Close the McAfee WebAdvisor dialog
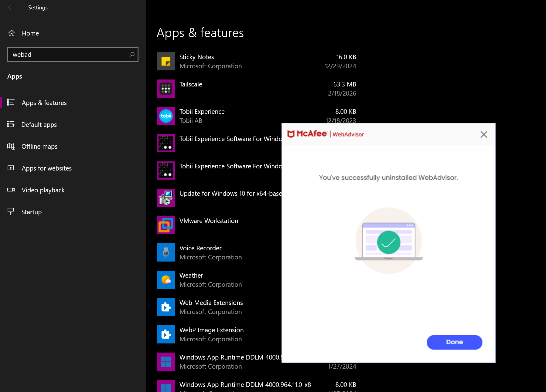Image resolution: width=546 pixels, height=392 pixels. (x=483, y=134)
